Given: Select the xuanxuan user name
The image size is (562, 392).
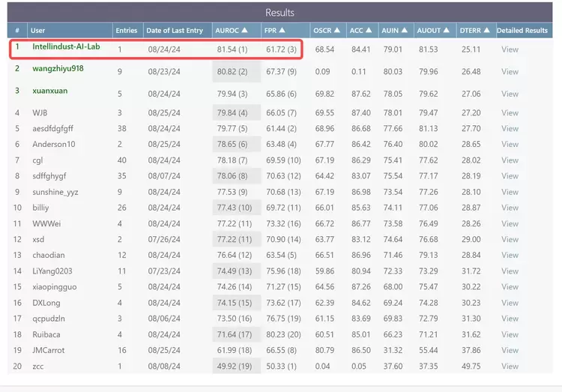Looking at the screenshot, I should [x=51, y=90].
